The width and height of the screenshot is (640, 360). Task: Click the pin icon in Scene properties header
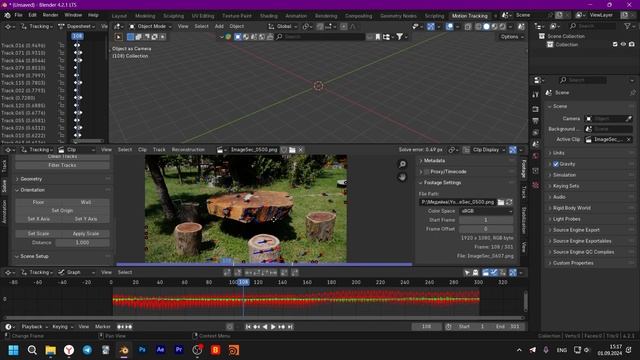[632, 93]
